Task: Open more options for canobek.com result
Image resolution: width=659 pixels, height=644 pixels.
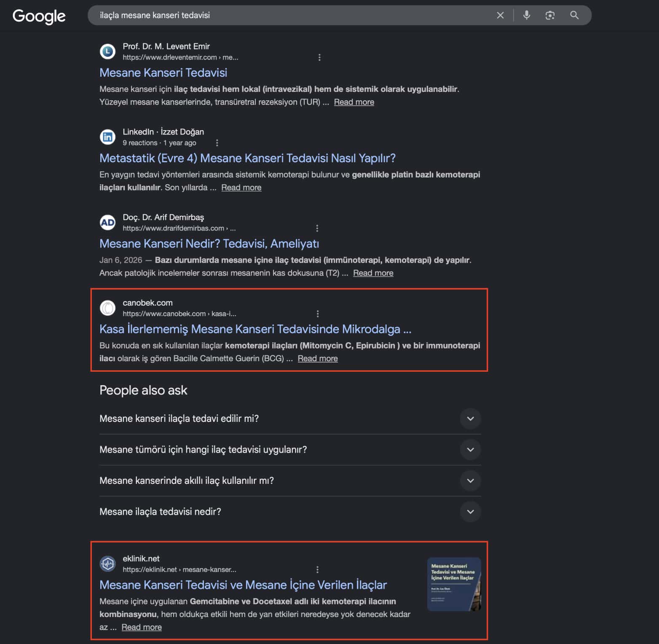Action: [x=318, y=314]
